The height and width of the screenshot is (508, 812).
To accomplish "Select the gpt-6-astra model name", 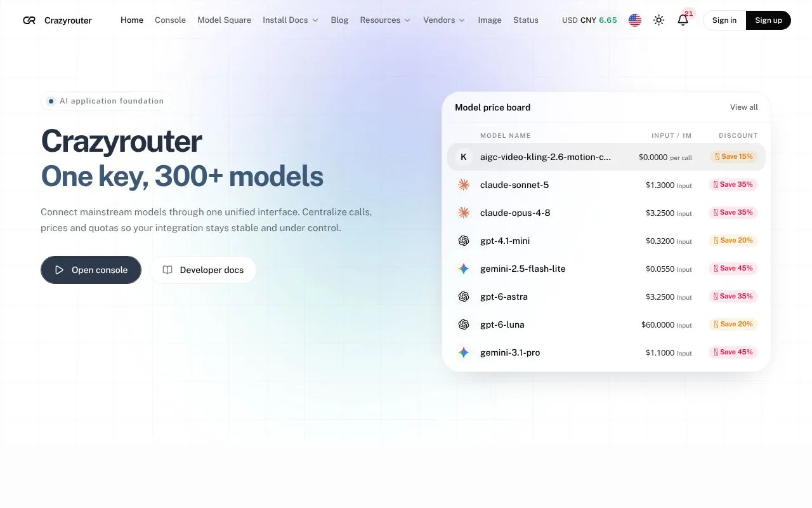I will pyautogui.click(x=504, y=297).
